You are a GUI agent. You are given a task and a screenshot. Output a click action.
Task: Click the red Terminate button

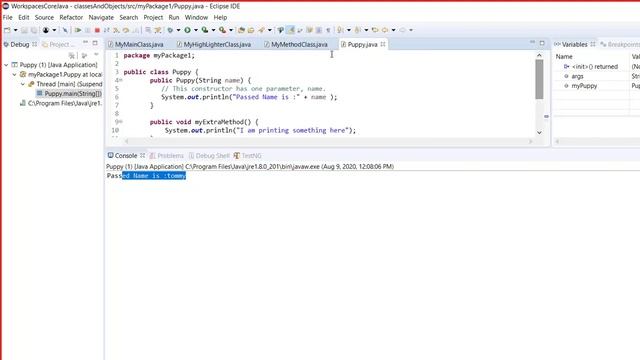coord(97,30)
